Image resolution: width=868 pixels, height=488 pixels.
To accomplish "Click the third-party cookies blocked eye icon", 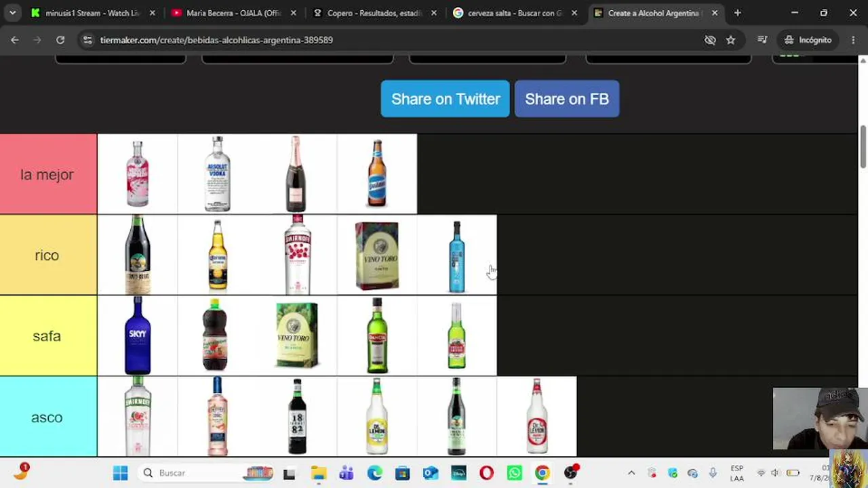I will tap(710, 40).
